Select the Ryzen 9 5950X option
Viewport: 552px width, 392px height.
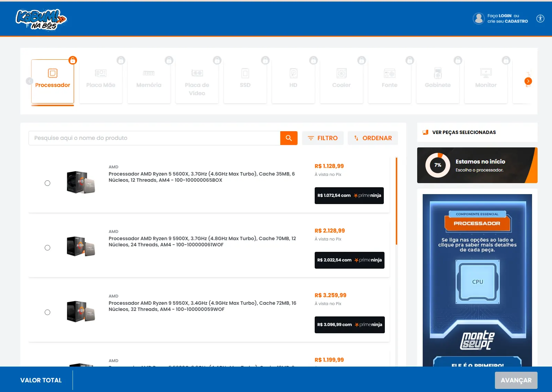[47, 312]
